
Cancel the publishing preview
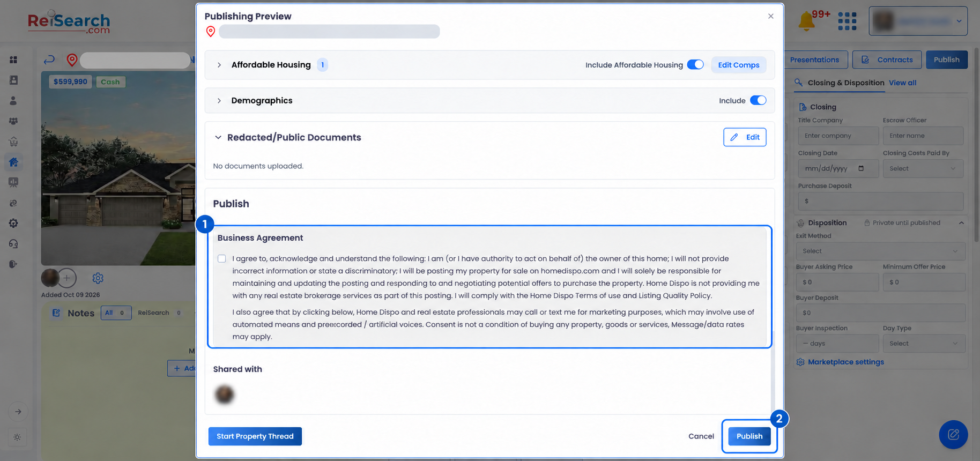pos(701,436)
